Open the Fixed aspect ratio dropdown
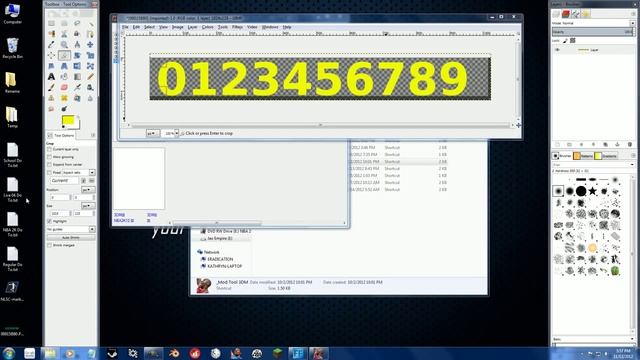 tap(92, 173)
